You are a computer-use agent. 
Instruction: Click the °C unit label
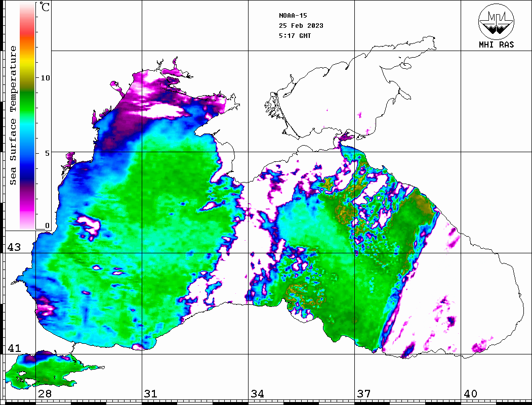click(x=45, y=7)
